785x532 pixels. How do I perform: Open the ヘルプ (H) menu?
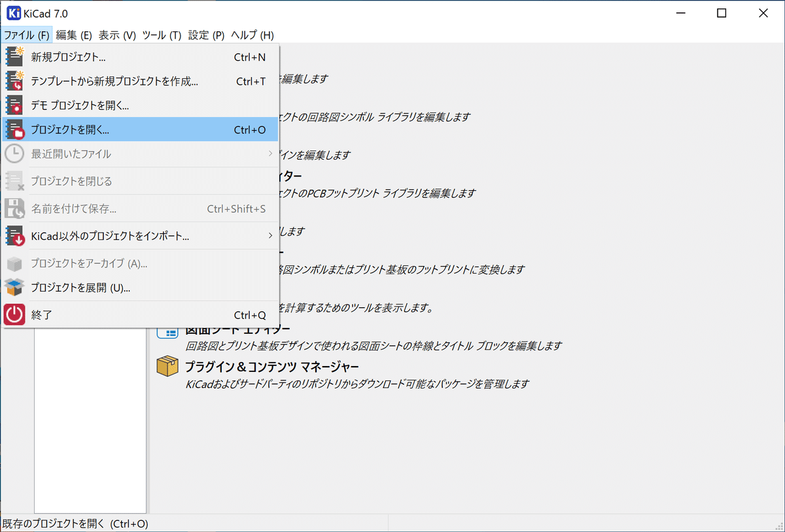253,35
